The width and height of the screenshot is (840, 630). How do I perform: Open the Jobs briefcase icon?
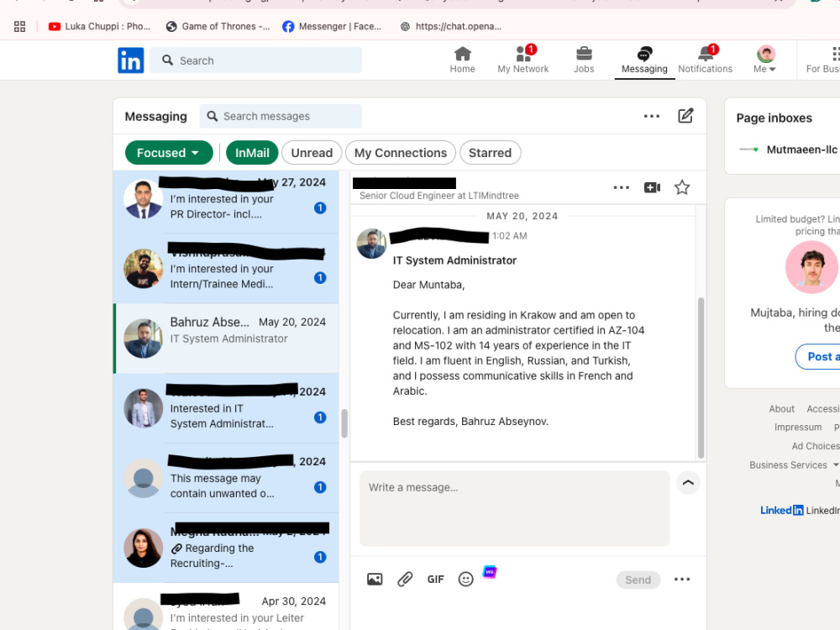pos(584,60)
